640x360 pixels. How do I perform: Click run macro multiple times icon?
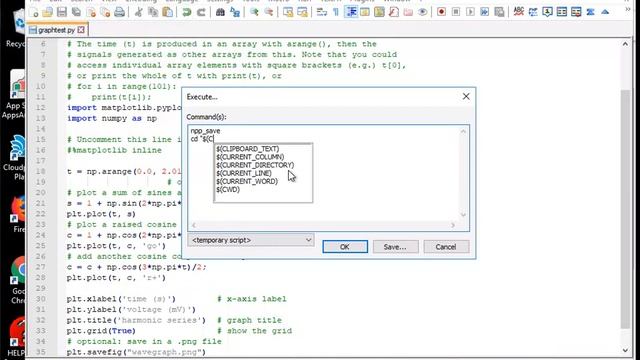(x=484, y=12)
